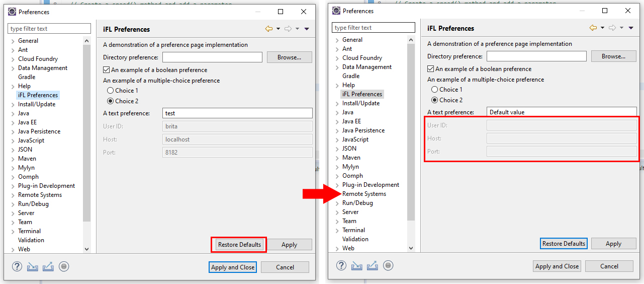Screen dimensions: 644x284
Task: Toggle boolean preference checkbox in right window
Action: pyautogui.click(x=431, y=69)
